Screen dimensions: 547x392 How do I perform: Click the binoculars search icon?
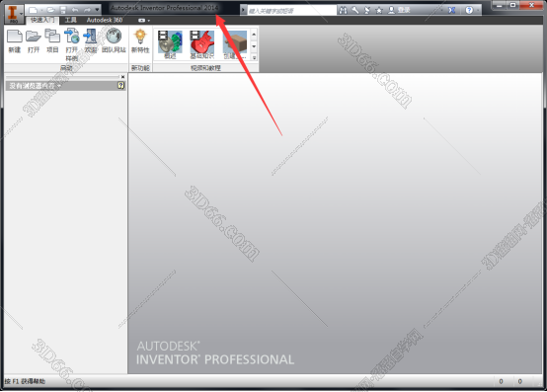[x=343, y=10]
